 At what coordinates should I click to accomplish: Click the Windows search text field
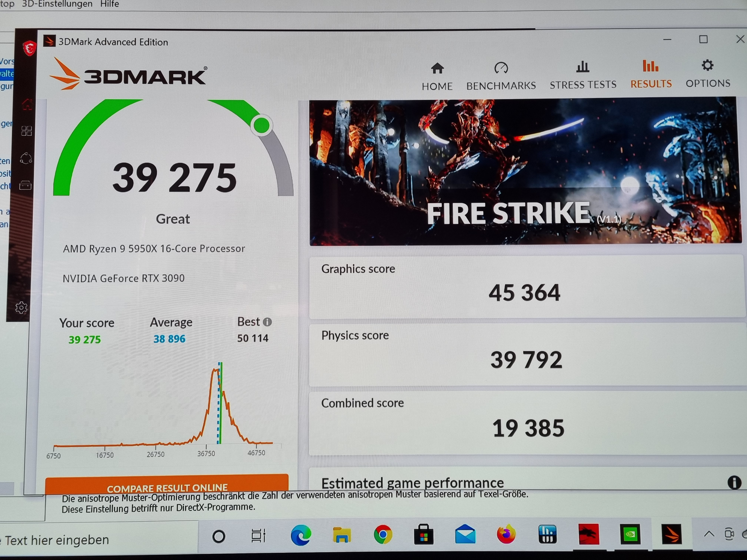point(98,540)
